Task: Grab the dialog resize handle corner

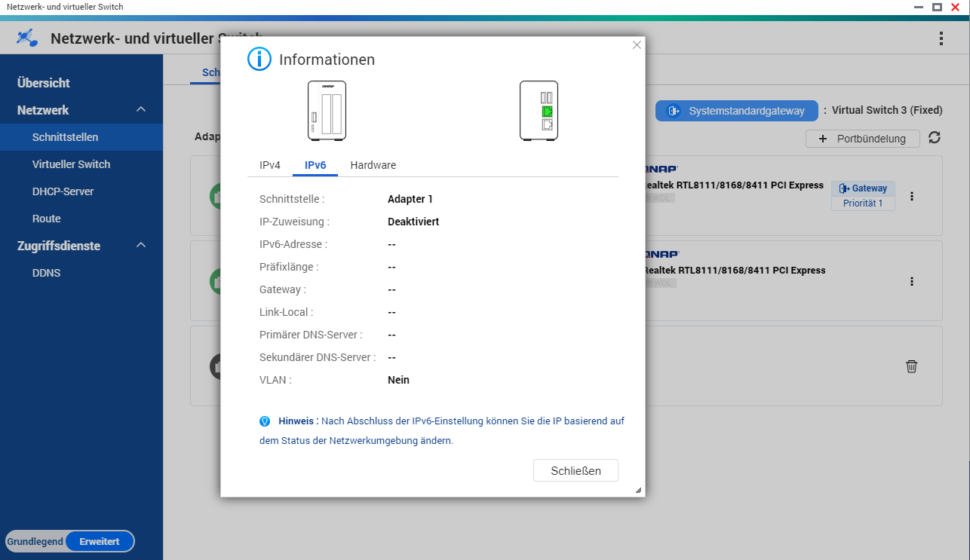Action: click(x=638, y=490)
